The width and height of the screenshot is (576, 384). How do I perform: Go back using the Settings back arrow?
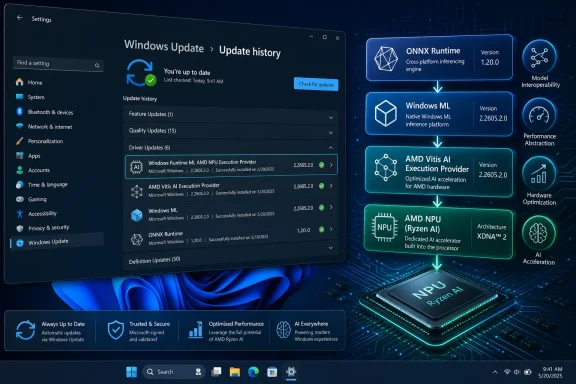pyautogui.click(x=19, y=18)
